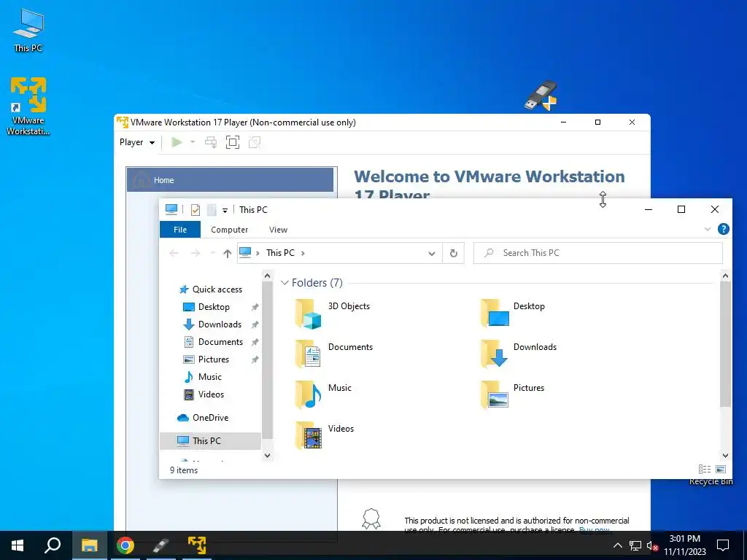
Task: Click New folder icon in Explorer quick access toolbar
Action: coord(212,209)
